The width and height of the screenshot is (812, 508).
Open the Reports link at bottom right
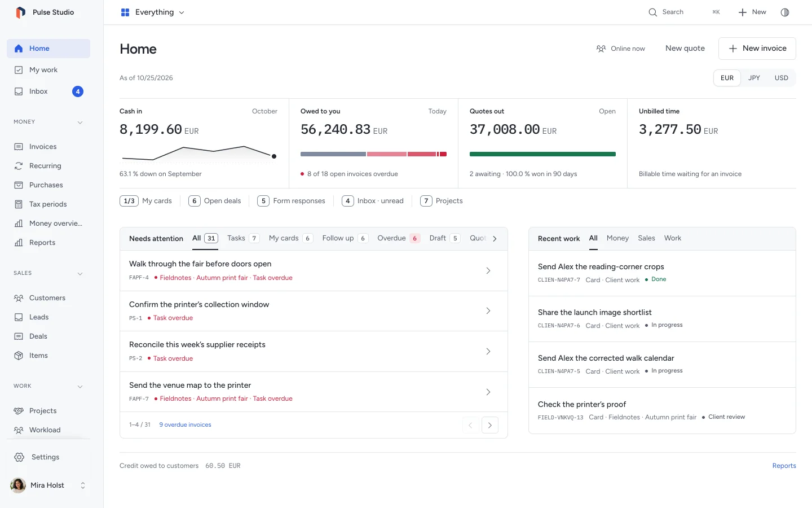784,466
